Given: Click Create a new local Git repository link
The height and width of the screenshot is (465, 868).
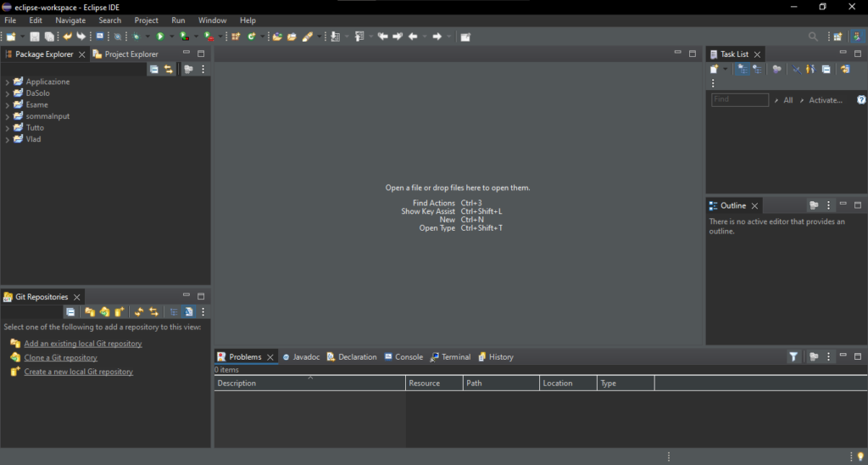Looking at the screenshot, I should (79, 372).
